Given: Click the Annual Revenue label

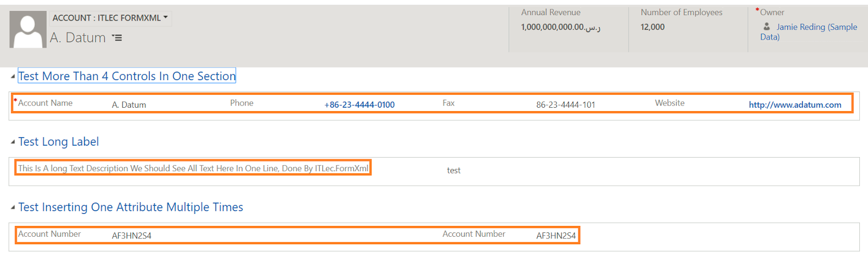Looking at the screenshot, I should [551, 12].
